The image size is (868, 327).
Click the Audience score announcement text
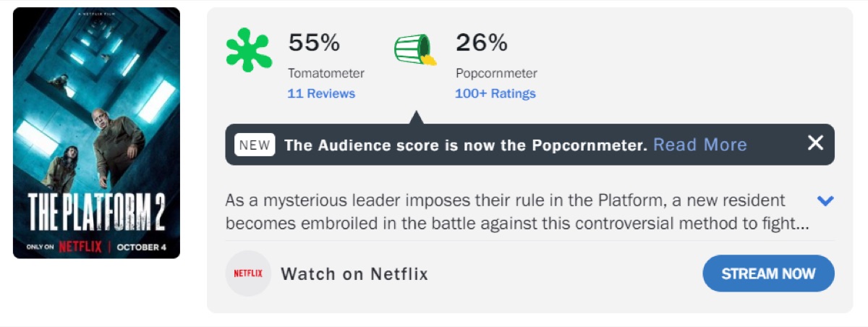465,145
